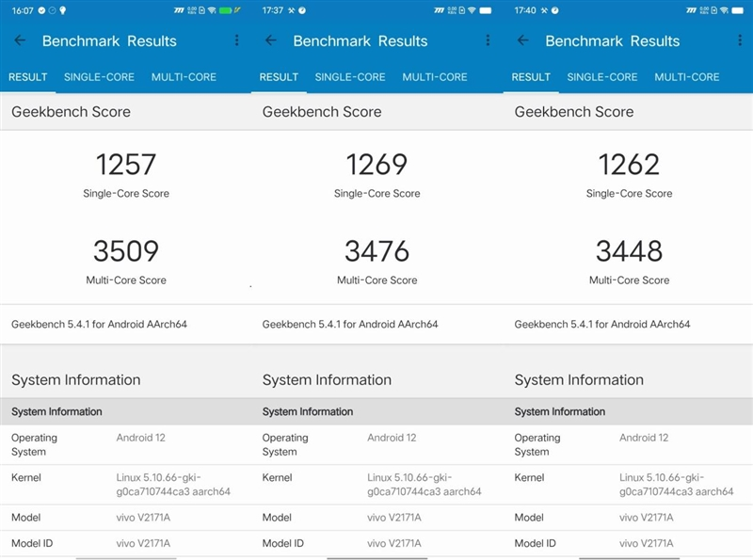Tap the Android 12 value on 17:40 screen
This screenshot has height=560, width=753.
tap(644, 438)
